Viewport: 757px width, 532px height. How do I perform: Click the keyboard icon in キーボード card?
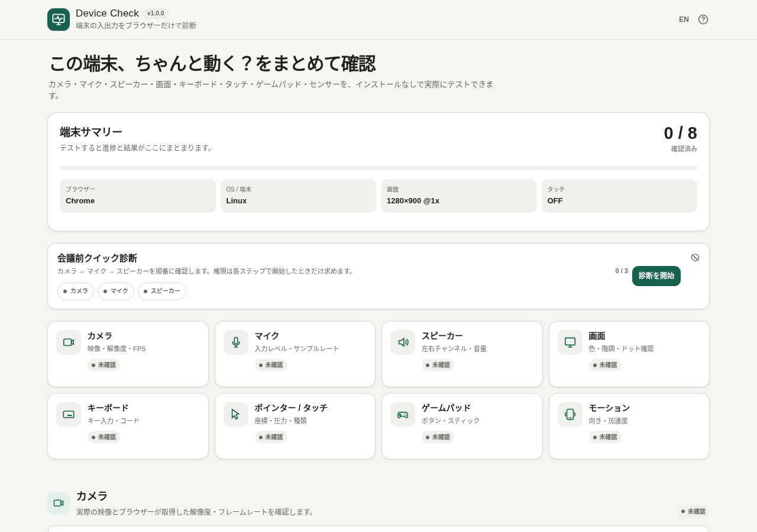(x=69, y=414)
